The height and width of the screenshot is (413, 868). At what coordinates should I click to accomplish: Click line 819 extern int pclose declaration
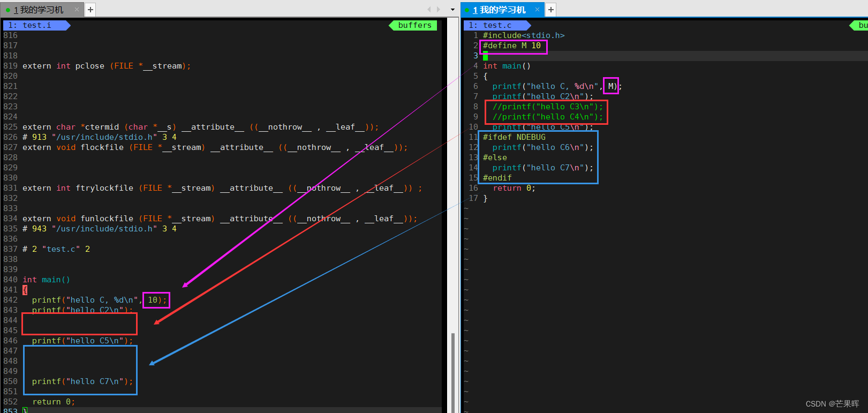point(107,66)
